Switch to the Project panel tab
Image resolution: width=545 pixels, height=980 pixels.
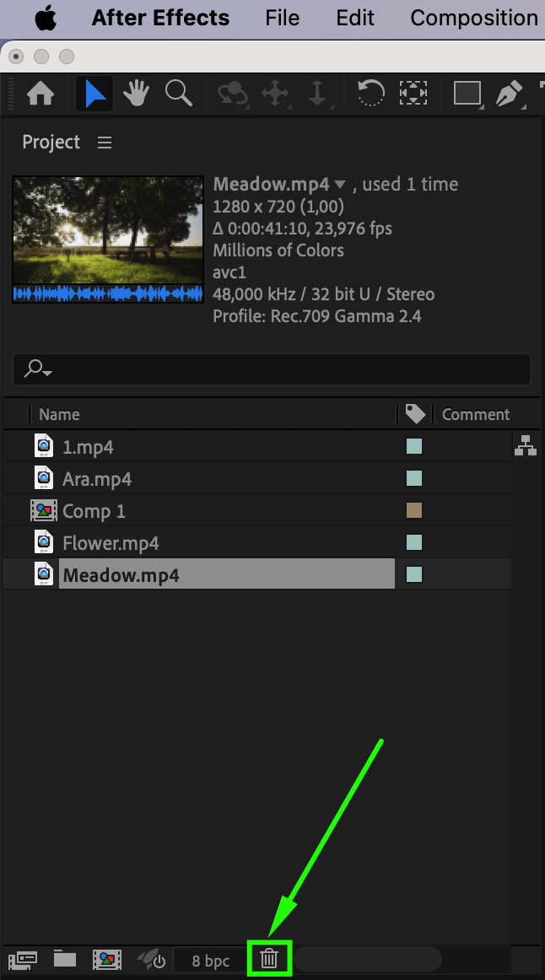point(51,142)
